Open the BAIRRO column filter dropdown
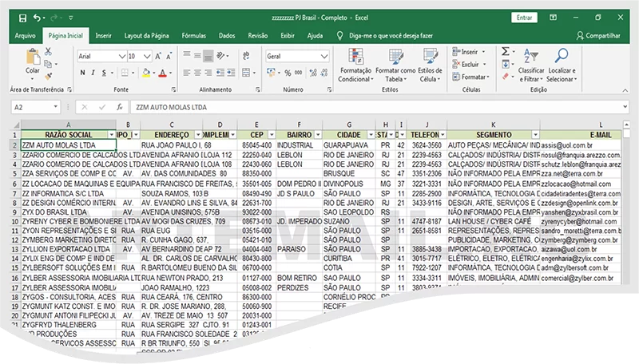Viewport: 639px width, 364px height. click(318, 135)
